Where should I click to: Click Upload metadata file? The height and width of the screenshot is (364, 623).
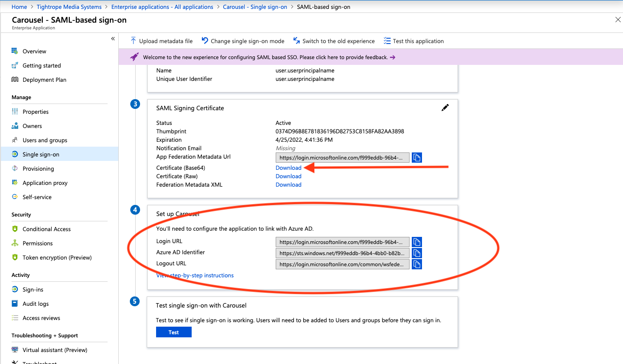(x=161, y=41)
